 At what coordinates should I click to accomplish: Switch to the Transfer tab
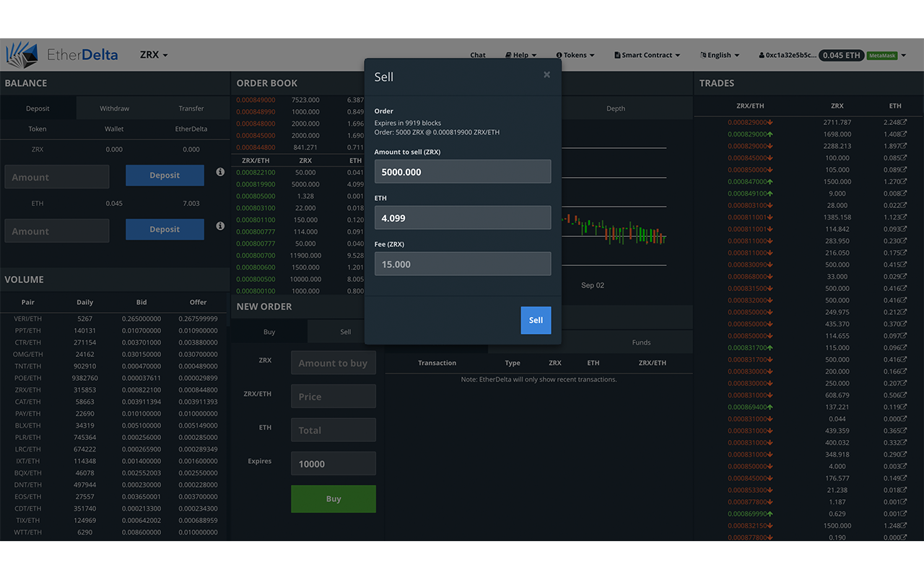[x=191, y=108]
